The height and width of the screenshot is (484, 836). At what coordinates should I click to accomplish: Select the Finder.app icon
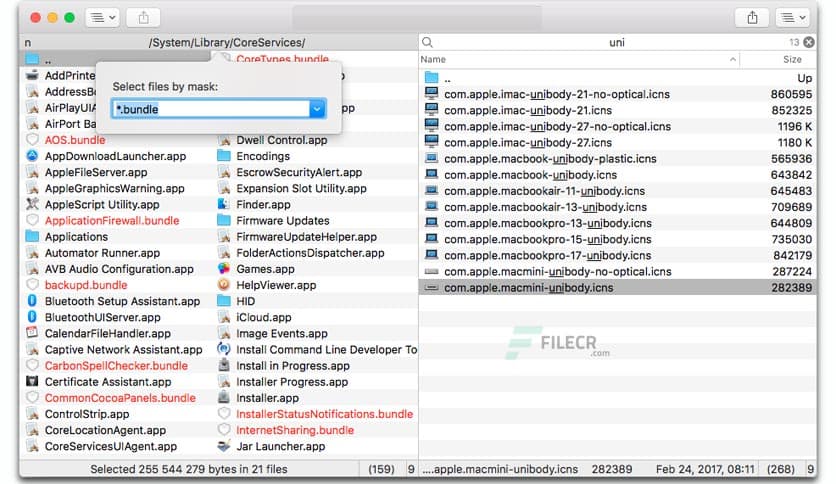(x=224, y=204)
